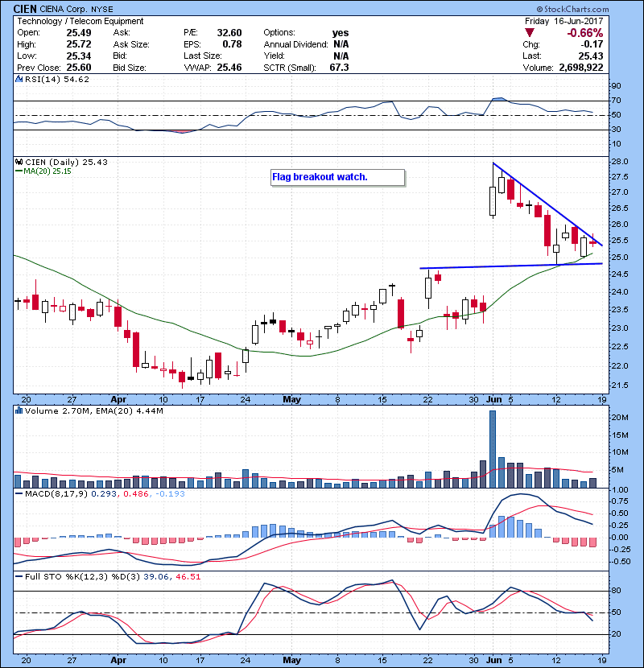Click the Volume 2.70M, EMA(20) 4.44M label
644x668 pixels.
point(93,410)
